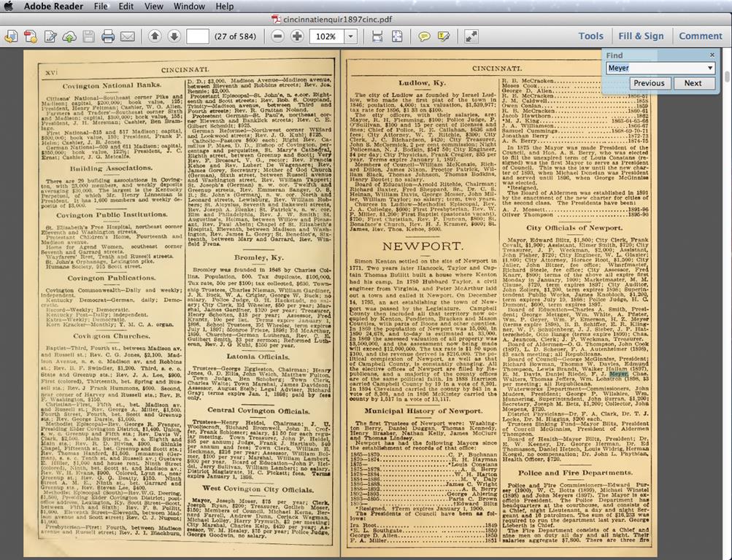Open the View menu
Viewport: 732px width, 560px height.
(153, 6)
